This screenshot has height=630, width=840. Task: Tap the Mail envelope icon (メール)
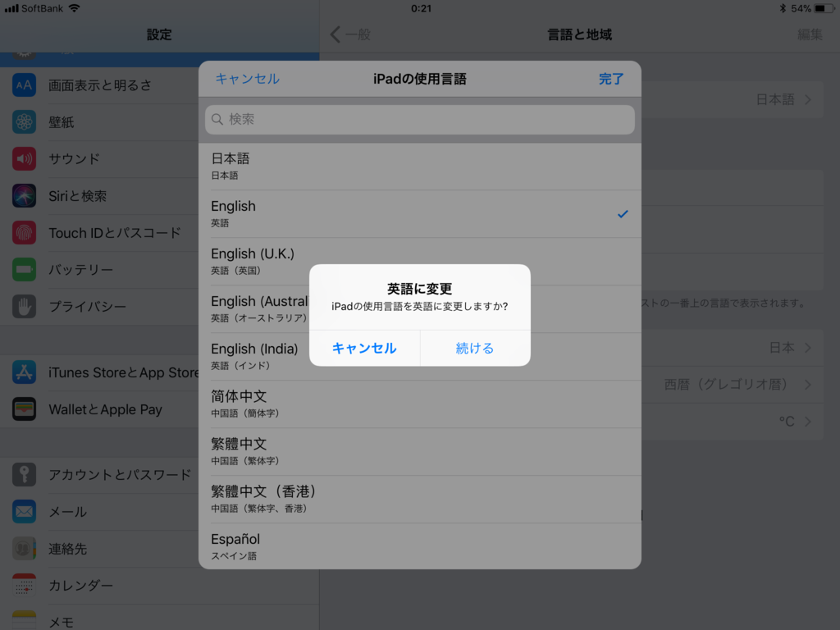[x=24, y=512]
